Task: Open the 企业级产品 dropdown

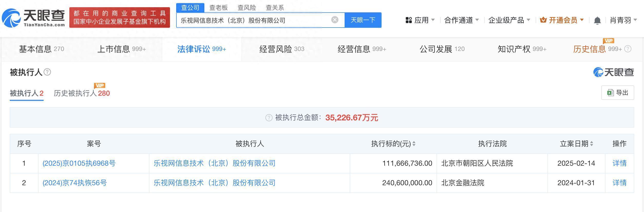Action: (x=509, y=20)
